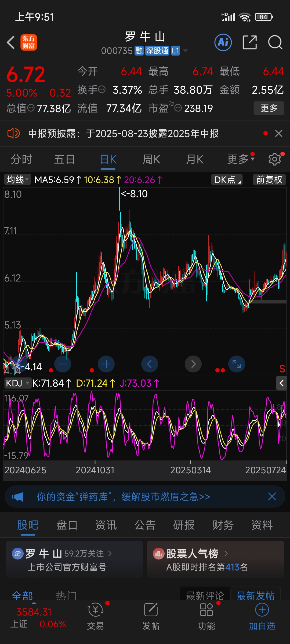The image size is (290, 644).
Task: Zoom in chart with plus button
Action: click(x=106, y=364)
